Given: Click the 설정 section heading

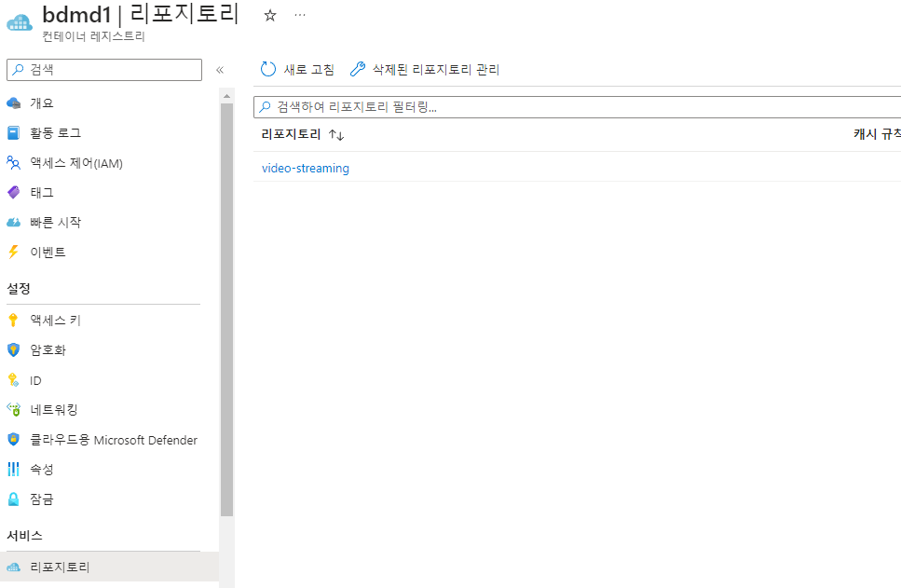Looking at the screenshot, I should [x=19, y=289].
